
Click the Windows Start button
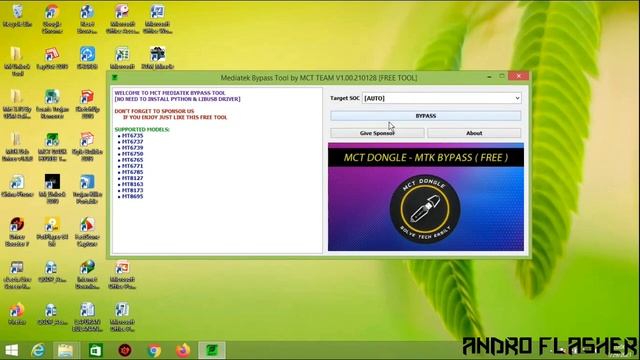click(x=12, y=350)
